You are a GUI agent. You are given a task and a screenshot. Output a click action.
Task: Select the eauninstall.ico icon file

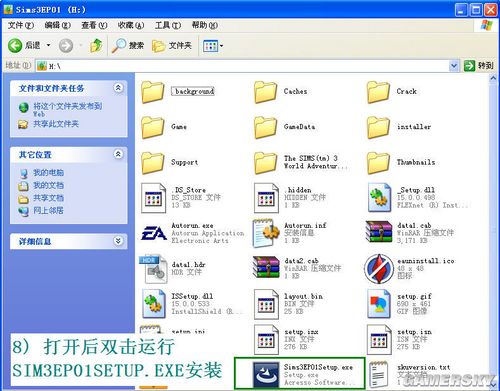[x=379, y=269]
